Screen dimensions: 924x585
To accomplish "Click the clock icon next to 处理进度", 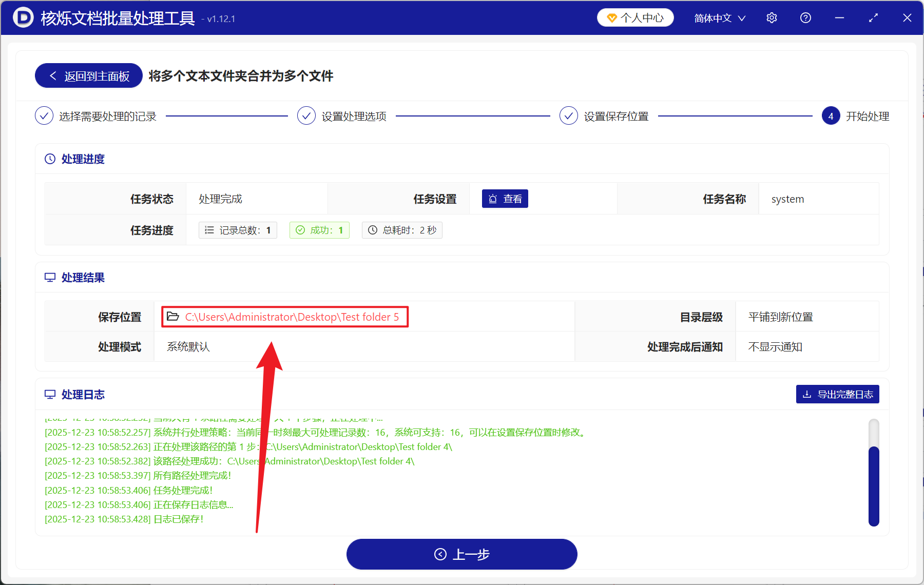I will click(49, 159).
